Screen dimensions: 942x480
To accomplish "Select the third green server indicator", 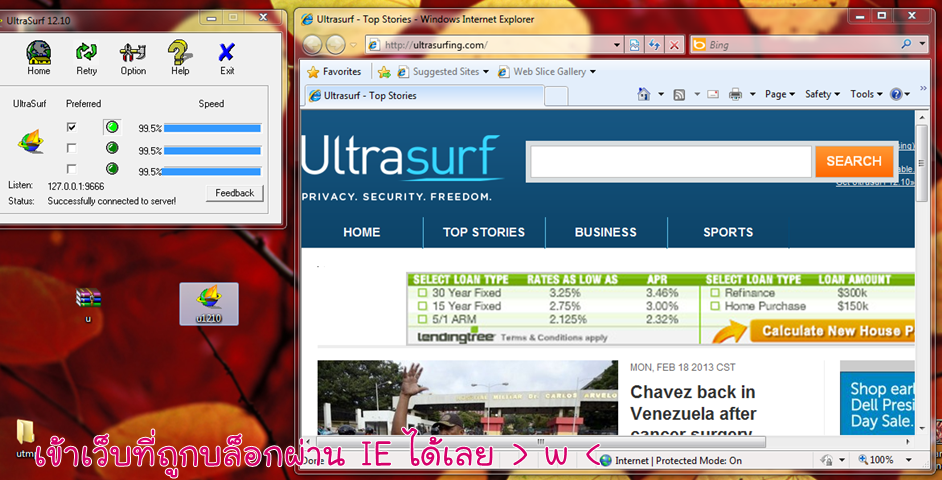I will pos(112,168).
